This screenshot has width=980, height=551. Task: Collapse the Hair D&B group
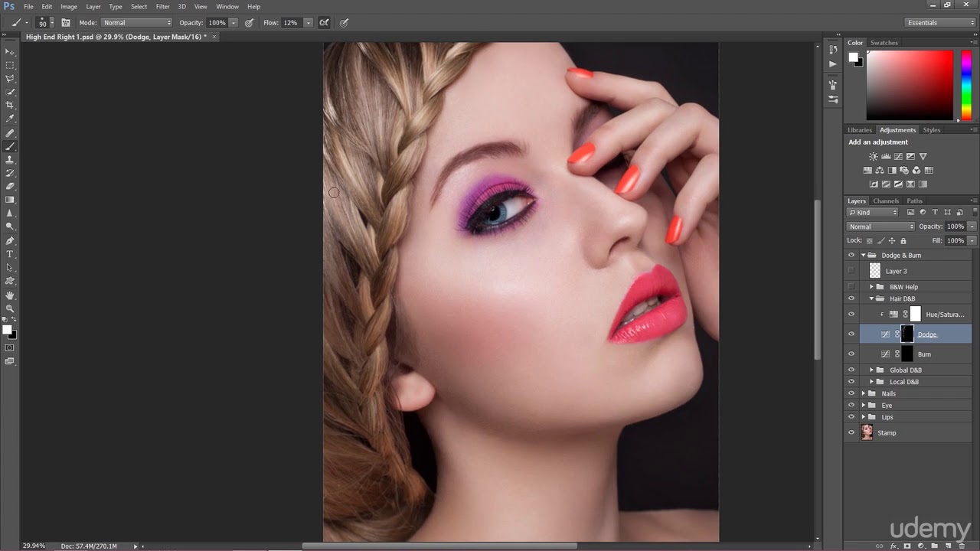tap(871, 298)
